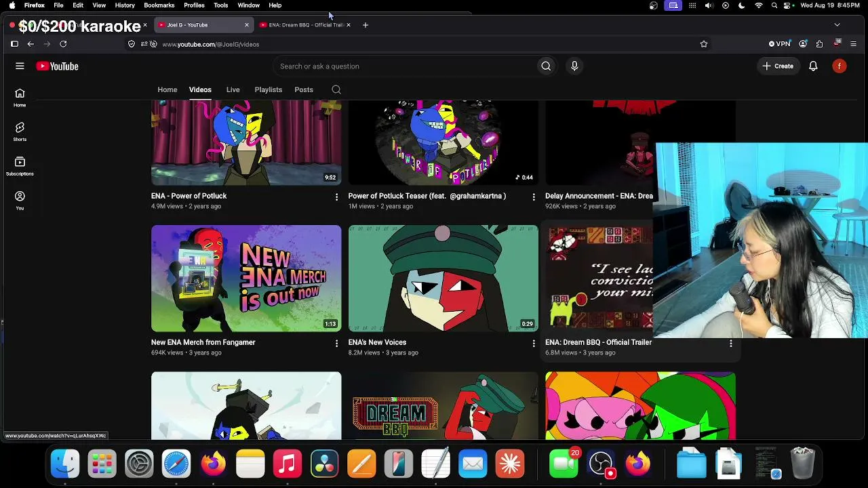Open more options for ENA's New Voices
Image resolution: width=868 pixels, height=488 pixels.
coord(534,343)
